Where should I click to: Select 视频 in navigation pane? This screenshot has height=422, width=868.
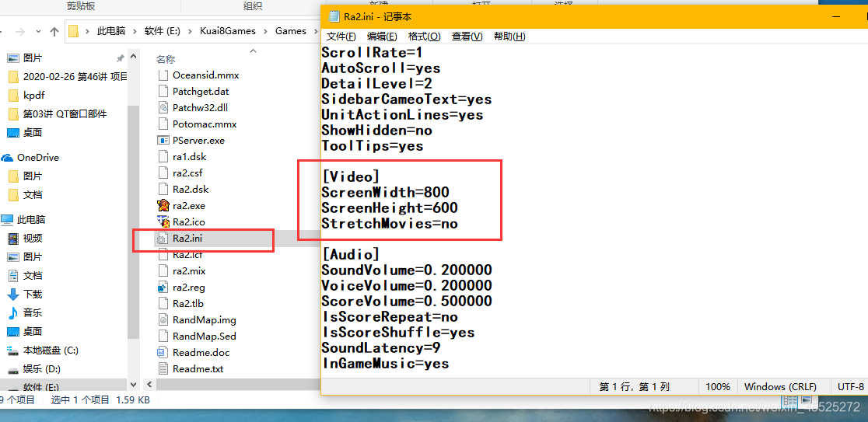(x=33, y=239)
